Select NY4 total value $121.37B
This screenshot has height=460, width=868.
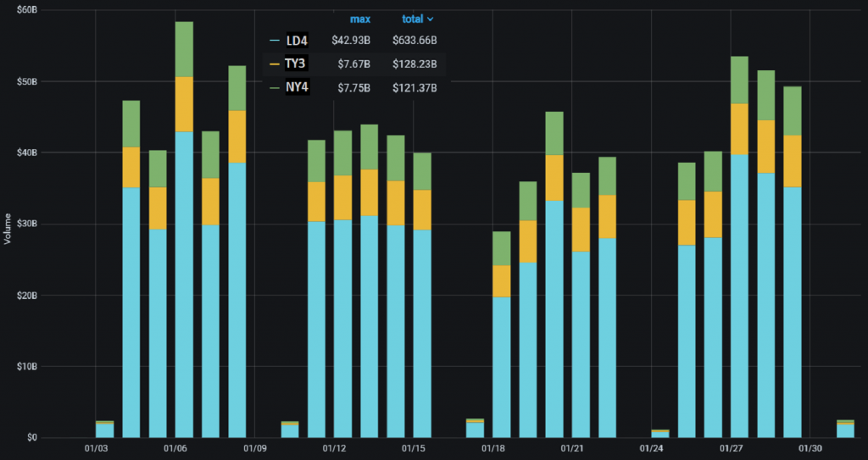[415, 87]
